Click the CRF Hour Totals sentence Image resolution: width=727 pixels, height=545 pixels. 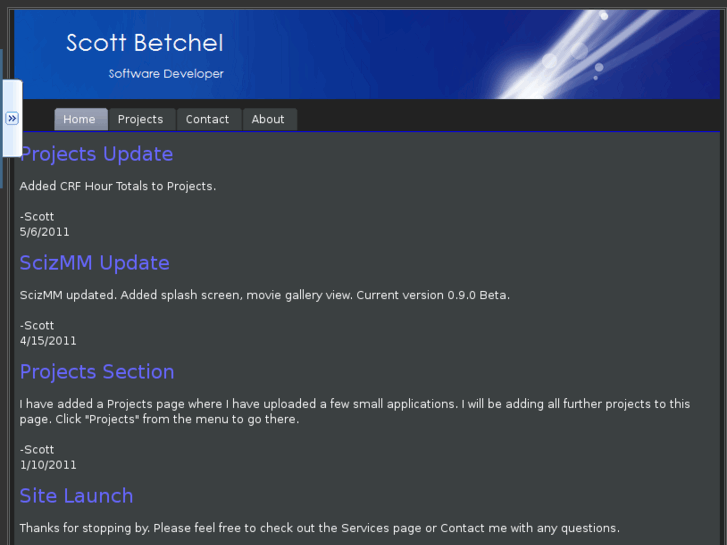(118, 186)
